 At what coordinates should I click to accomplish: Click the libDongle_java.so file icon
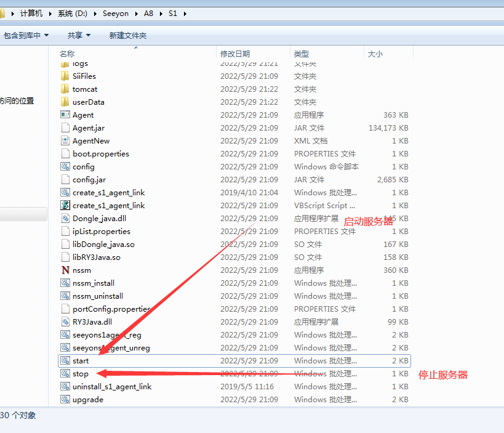coord(65,244)
